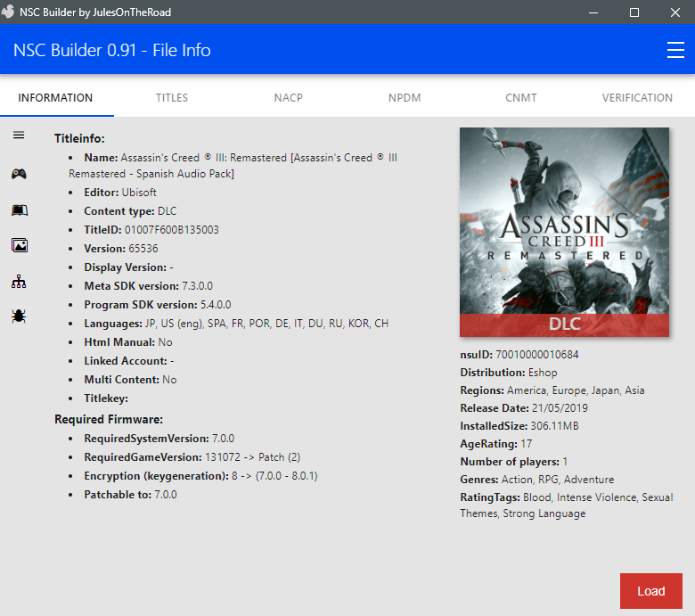
Task: Click the red Load button
Action: pyautogui.click(x=651, y=591)
